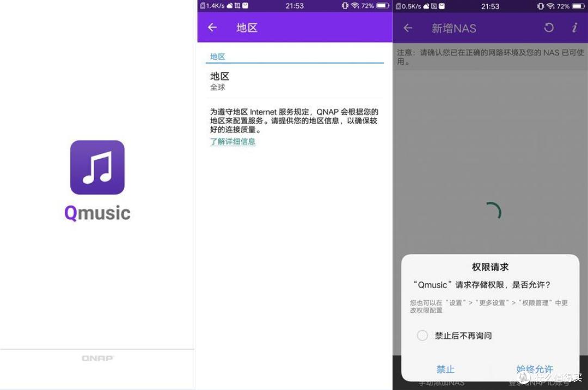Tap cloud notification icon on 地区 screen
The height and width of the screenshot is (390, 588).
point(230,5)
